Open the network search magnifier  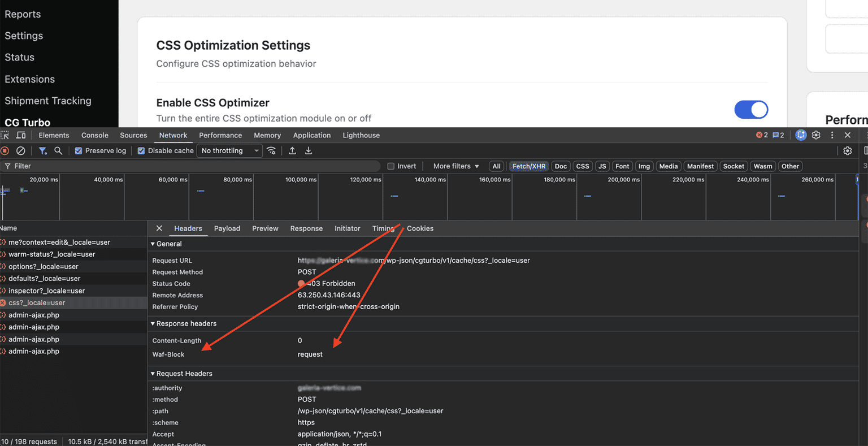coord(58,151)
